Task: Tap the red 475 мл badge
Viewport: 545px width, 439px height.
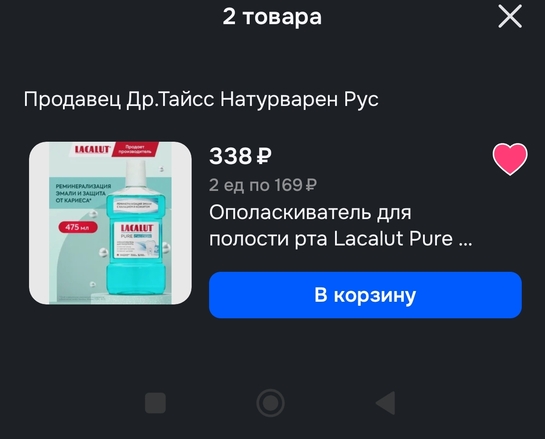Action: 78,227
